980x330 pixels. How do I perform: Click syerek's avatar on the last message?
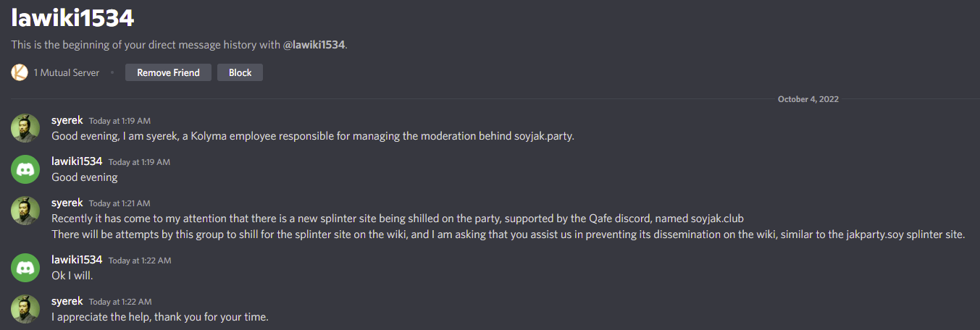pos(25,309)
